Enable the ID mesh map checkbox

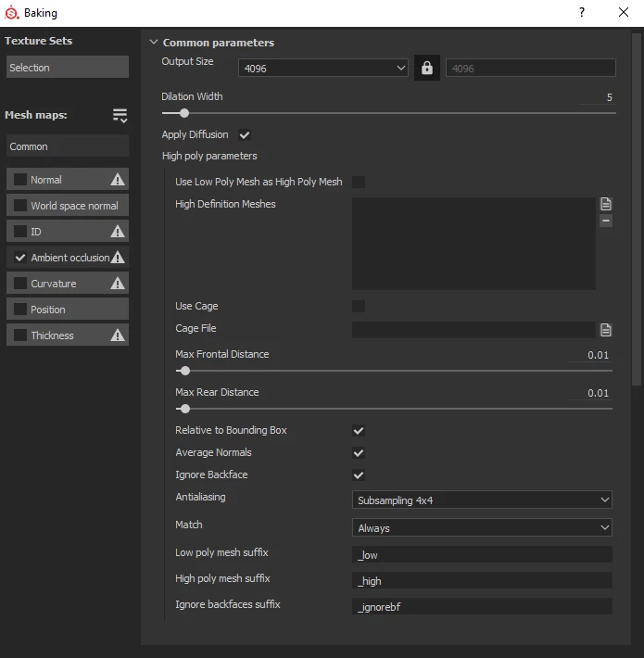tap(20, 231)
